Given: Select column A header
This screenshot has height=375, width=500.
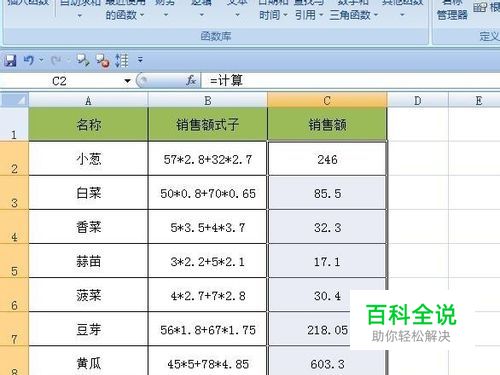Looking at the screenshot, I should click(x=88, y=100).
